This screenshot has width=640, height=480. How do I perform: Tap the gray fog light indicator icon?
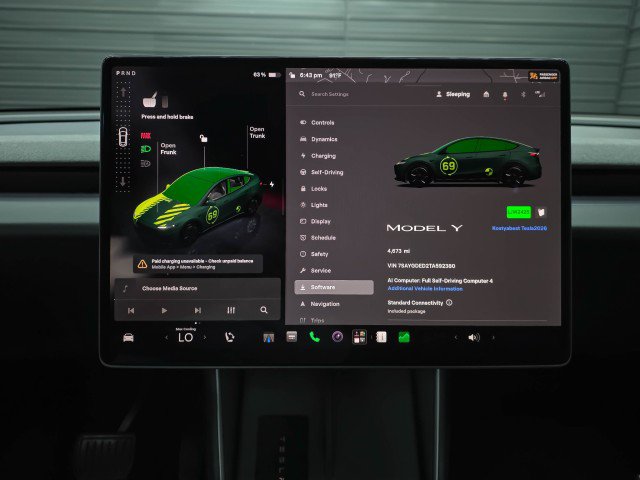(x=145, y=164)
